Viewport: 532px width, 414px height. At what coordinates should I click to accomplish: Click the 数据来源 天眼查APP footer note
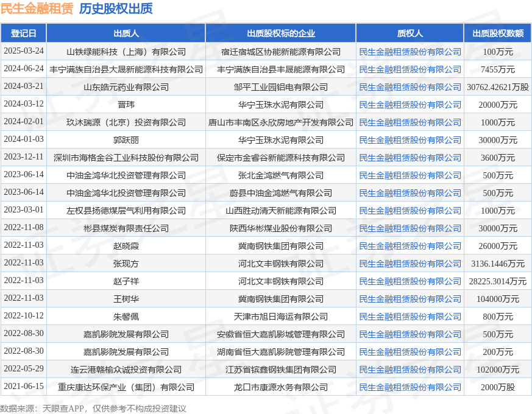coord(93,409)
